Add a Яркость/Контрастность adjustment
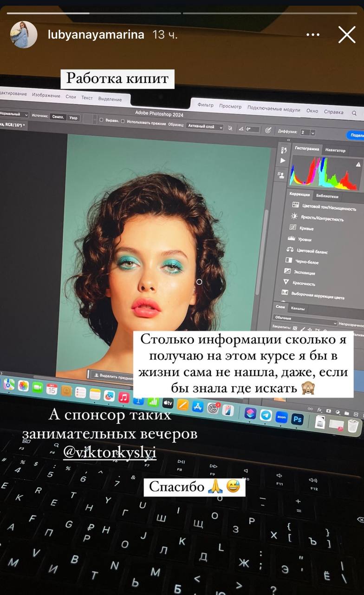Screen dimensions: 364x595 [317, 218]
